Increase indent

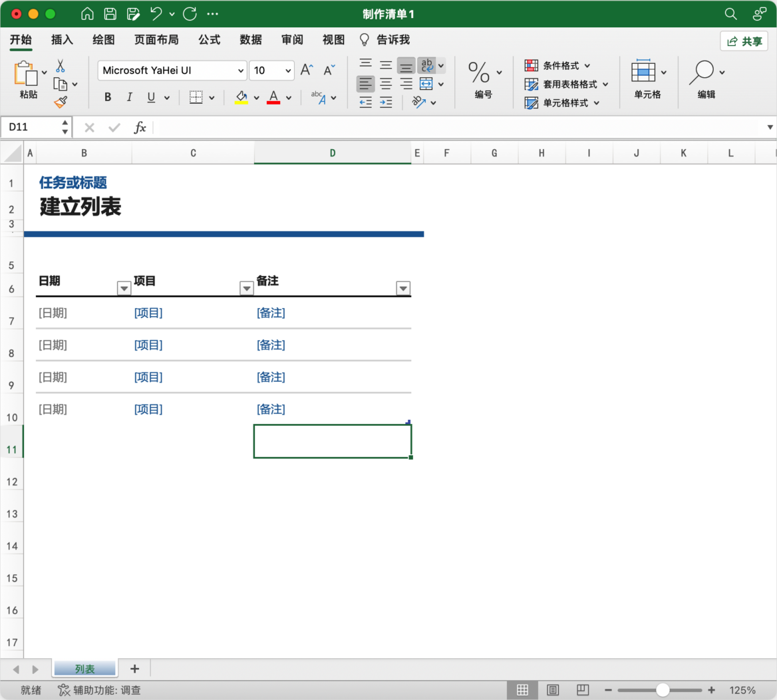pyautogui.click(x=386, y=102)
